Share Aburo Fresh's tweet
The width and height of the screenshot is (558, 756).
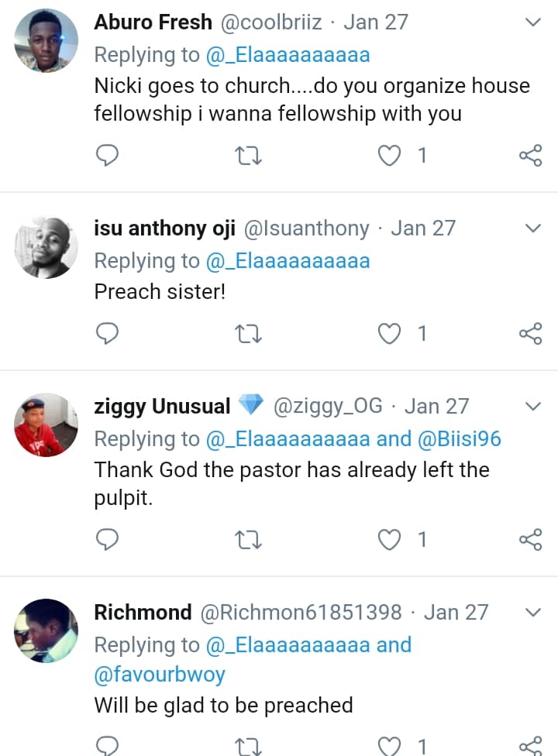530,156
